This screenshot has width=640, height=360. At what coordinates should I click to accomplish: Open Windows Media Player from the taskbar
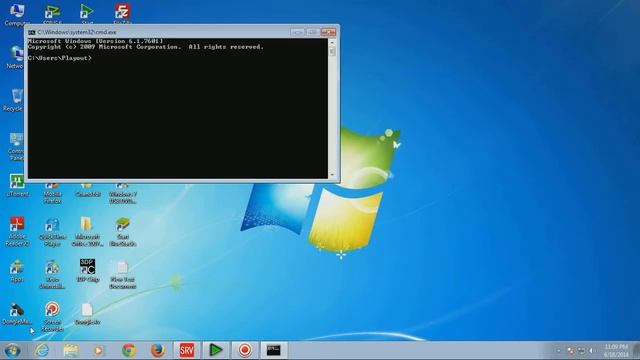[99, 350]
